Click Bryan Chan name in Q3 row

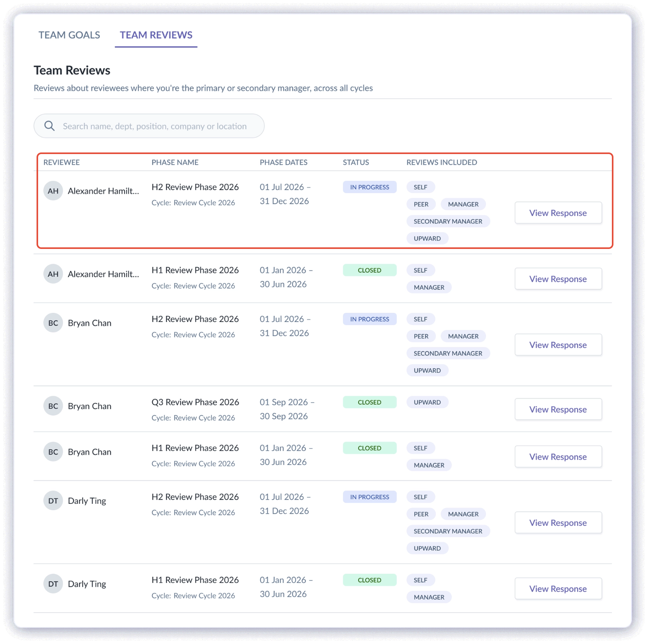click(x=90, y=406)
